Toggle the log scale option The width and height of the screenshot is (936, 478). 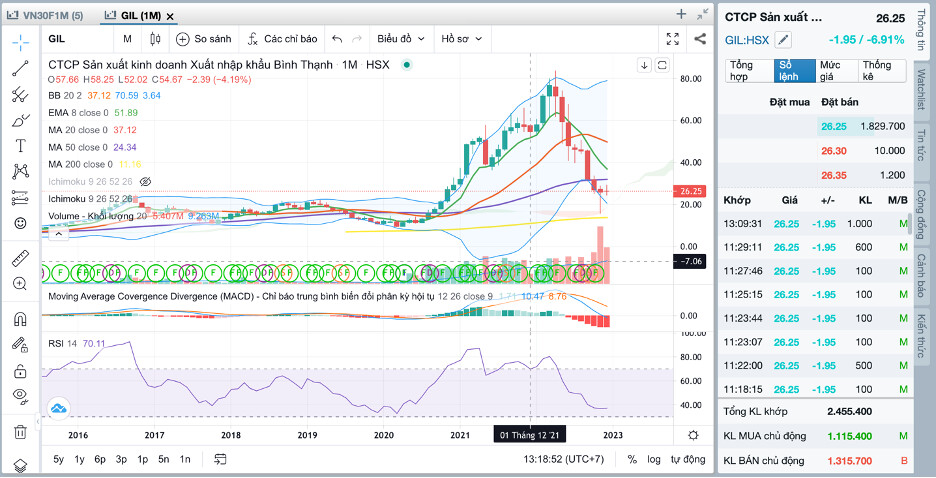(653, 459)
